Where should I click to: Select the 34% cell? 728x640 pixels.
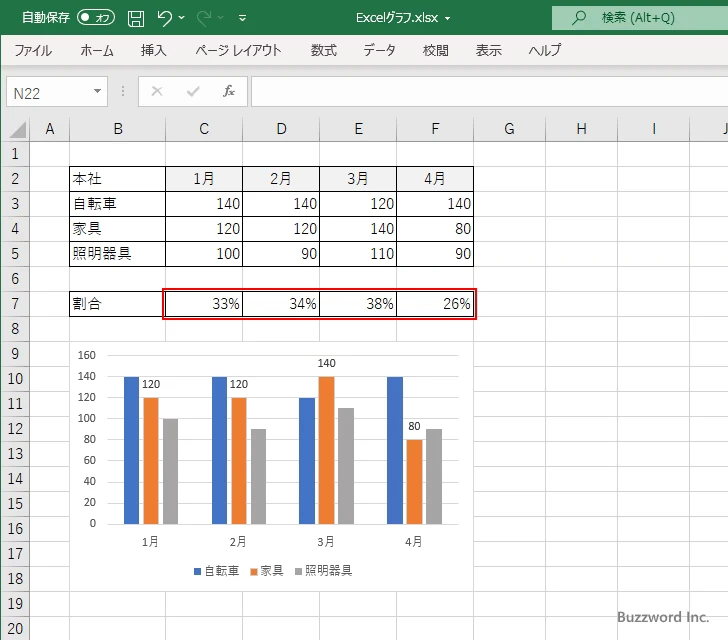281,304
